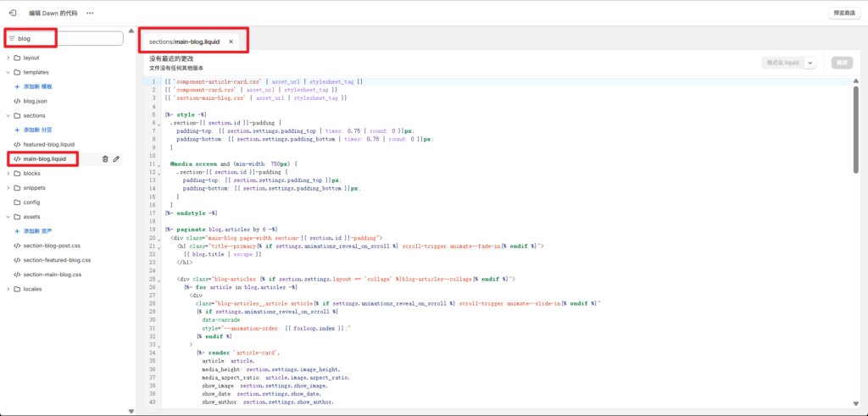Expand the blocks folder chevron

(8, 173)
